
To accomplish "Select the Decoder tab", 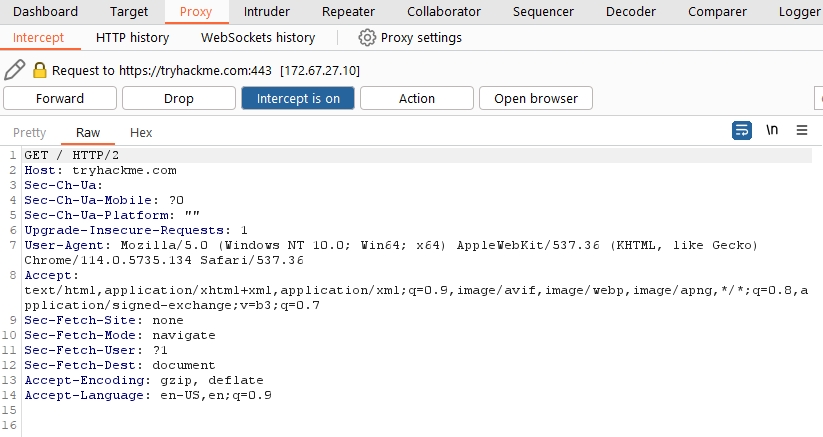I will click(631, 12).
